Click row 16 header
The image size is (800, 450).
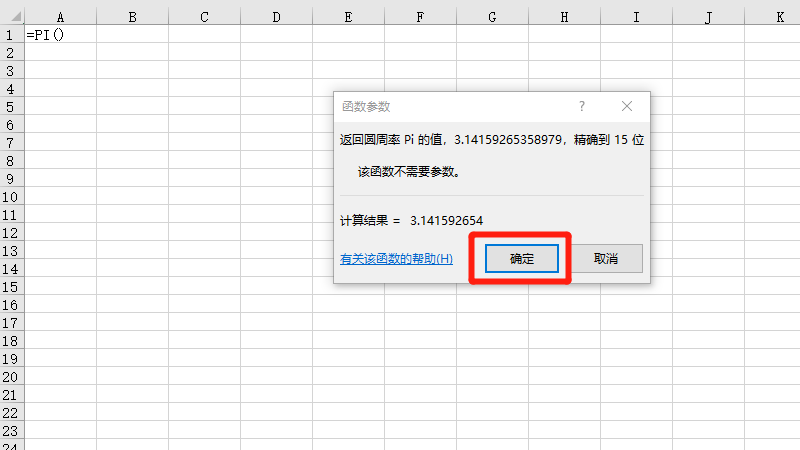[x=11, y=305]
